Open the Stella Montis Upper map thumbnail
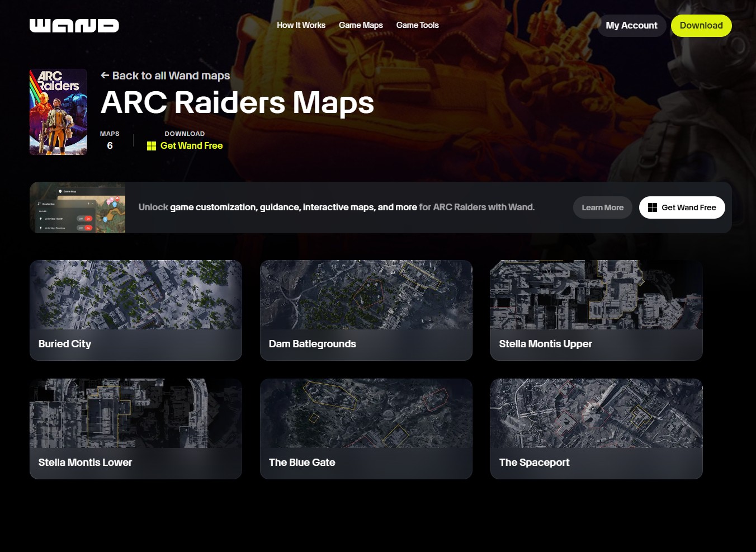This screenshot has width=756, height=552. coord(597,295)
